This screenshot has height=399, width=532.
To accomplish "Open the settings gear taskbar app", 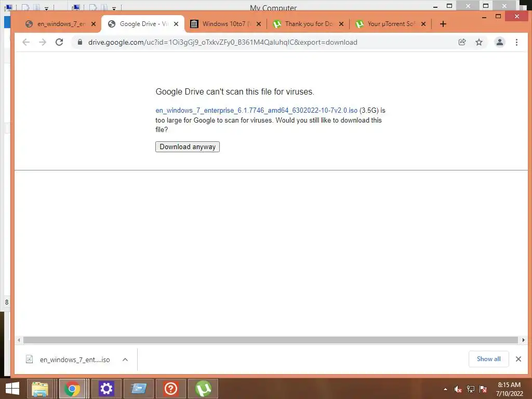I will point(106,389).
